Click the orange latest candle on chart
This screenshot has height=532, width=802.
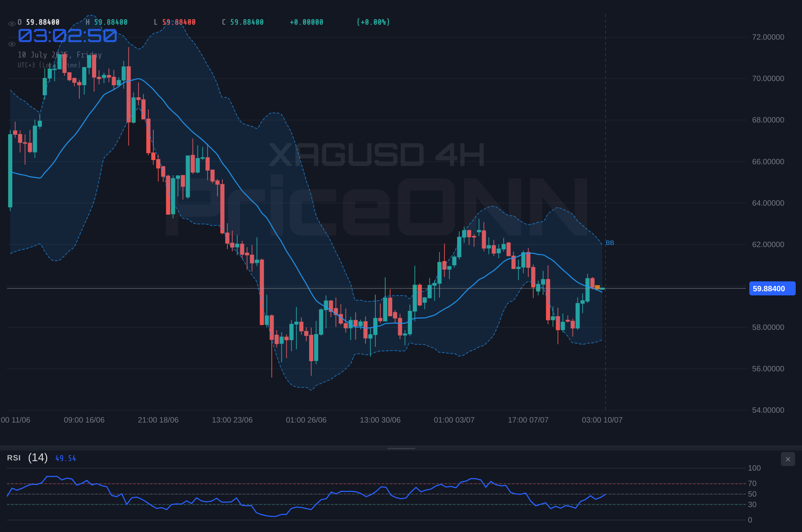pyautogui.click(x=597, y=287)
